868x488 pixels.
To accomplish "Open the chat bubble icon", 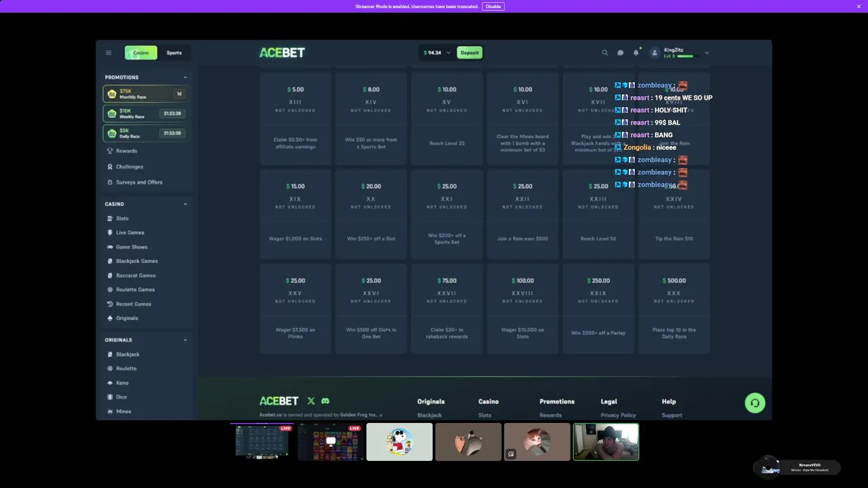I will [x=620, y=53].
